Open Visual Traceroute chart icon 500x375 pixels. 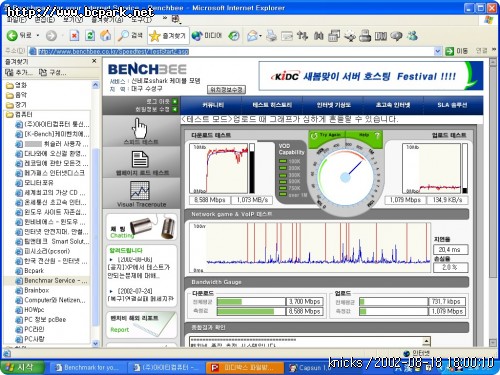(x=140, y=190)
